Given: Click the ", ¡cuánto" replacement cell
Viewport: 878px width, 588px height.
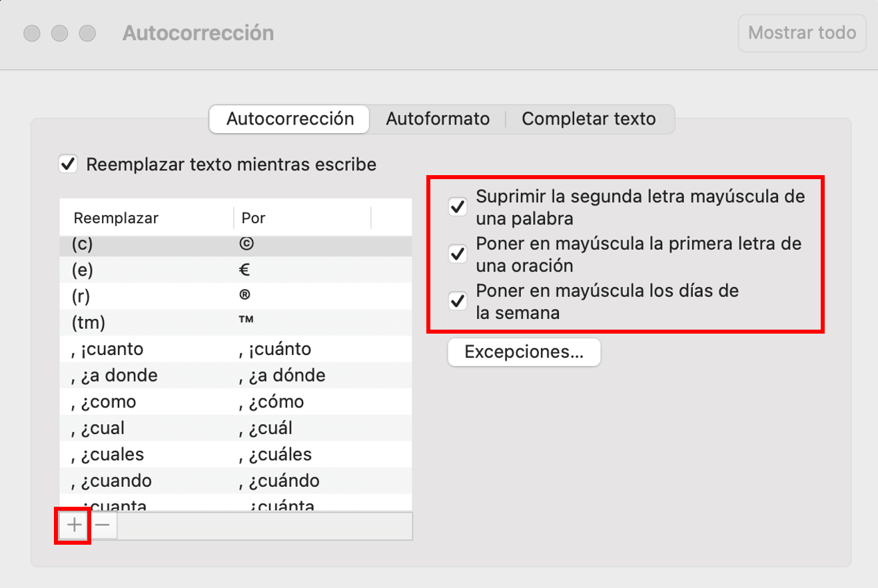Looking at the screenshot, I should point(275,349).
